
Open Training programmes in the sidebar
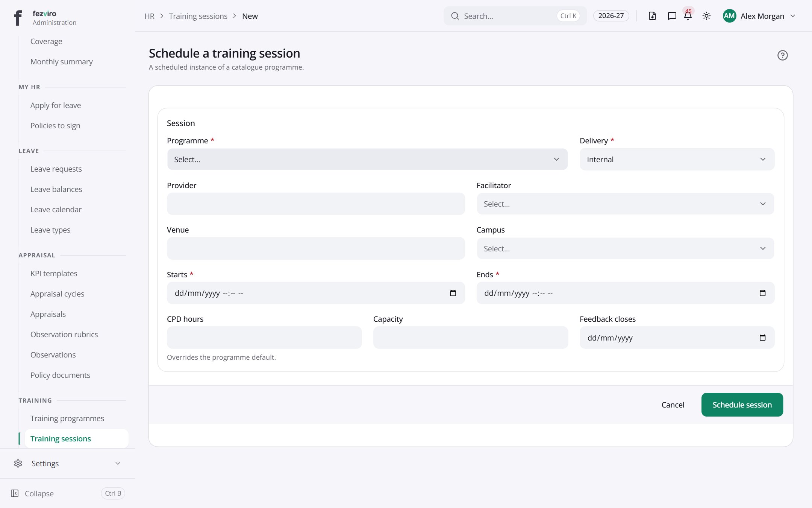(x=67, y=418)
